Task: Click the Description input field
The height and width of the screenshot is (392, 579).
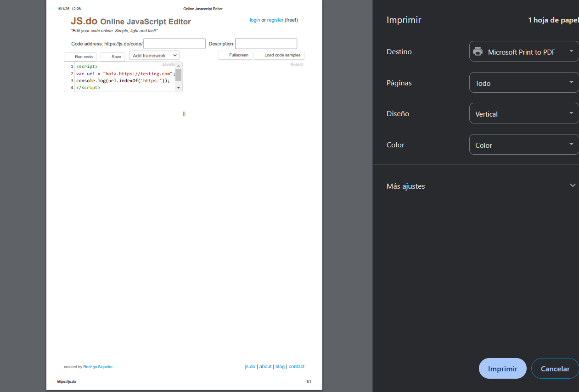Action: point(266,44)
